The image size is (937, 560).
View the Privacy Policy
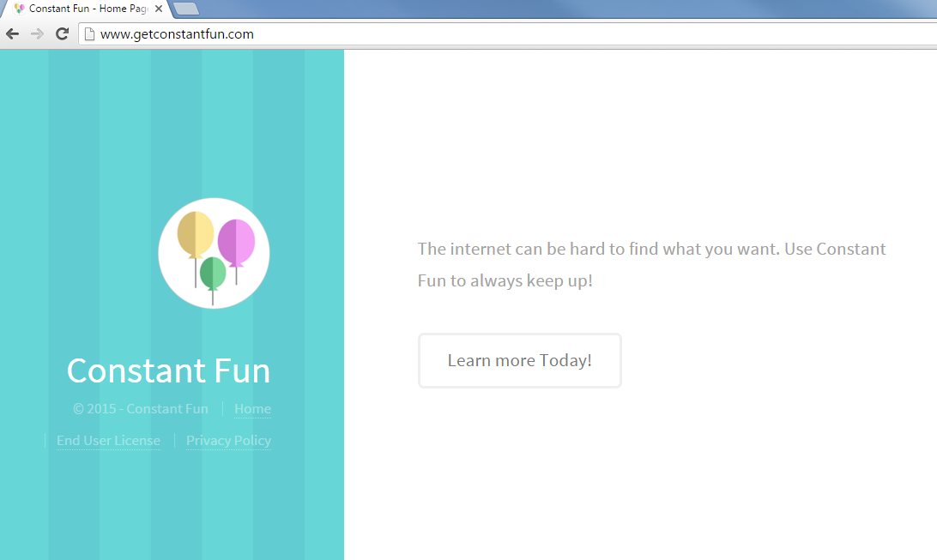click(228, 440)
